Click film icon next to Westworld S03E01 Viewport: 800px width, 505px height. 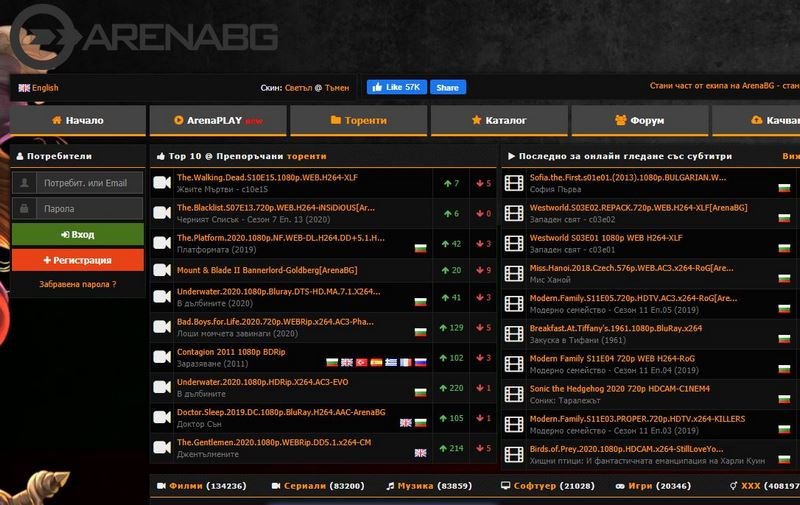(514, 243)
